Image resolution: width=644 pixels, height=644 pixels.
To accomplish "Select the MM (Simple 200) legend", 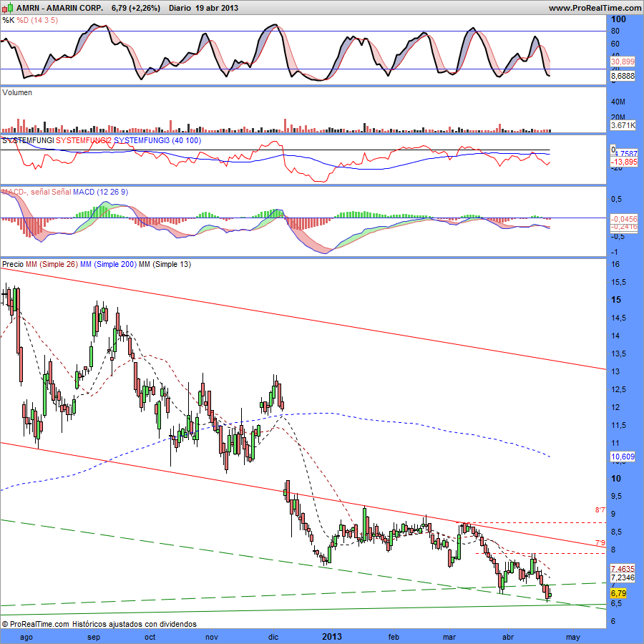I will coord(108,264).
